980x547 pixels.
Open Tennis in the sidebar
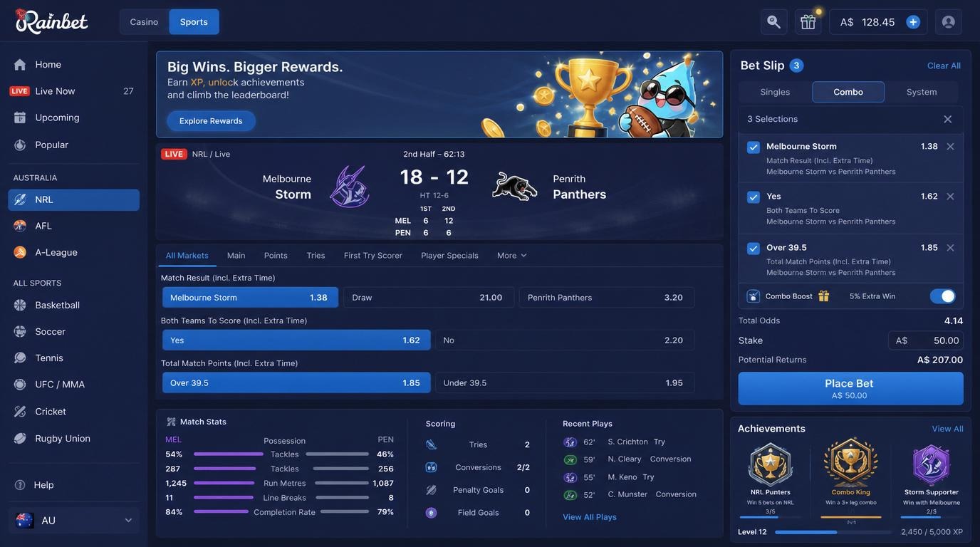[x=74, y=358]
